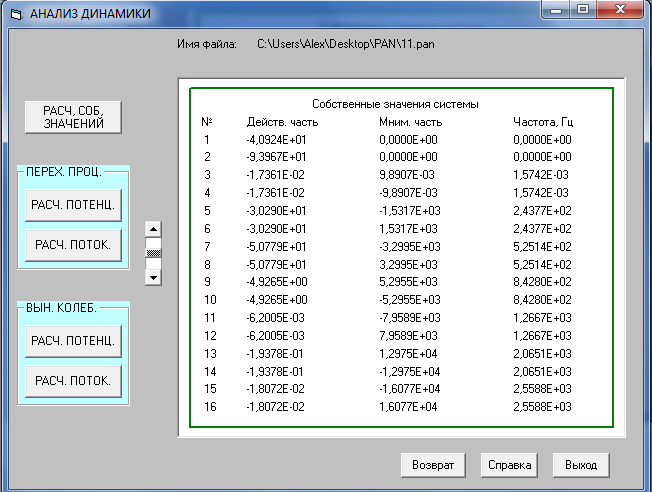This screenshot has width=652, height=492.
Task: Click frequency 1,2667E+03 in row 12
Action: pyautogui.click(x=542, y=336)
